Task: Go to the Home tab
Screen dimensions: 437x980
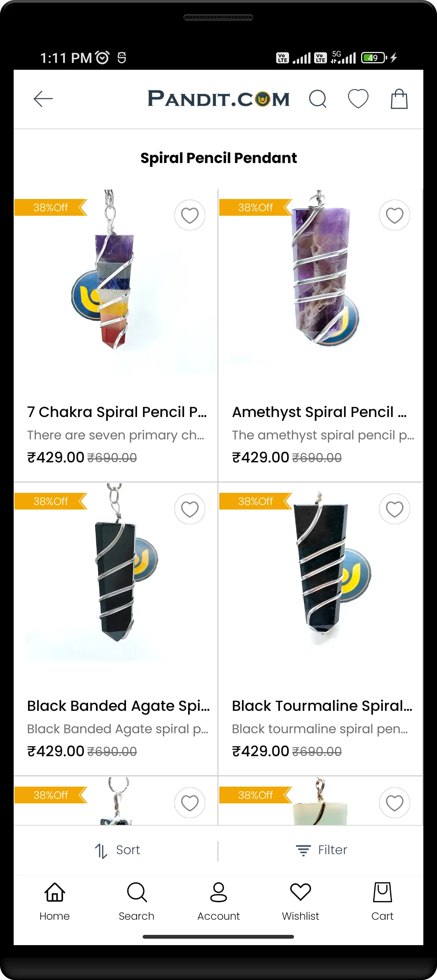Action: tap(54, 902)
